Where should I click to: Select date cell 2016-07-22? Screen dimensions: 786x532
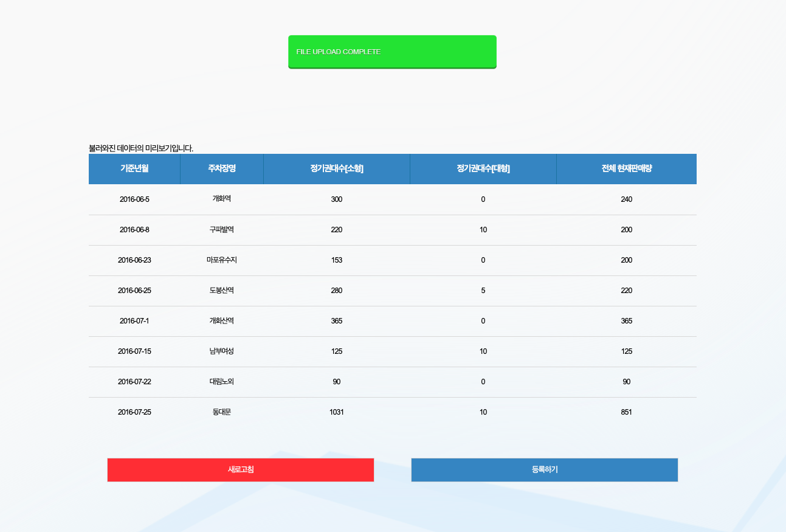[x=134, y=382]
